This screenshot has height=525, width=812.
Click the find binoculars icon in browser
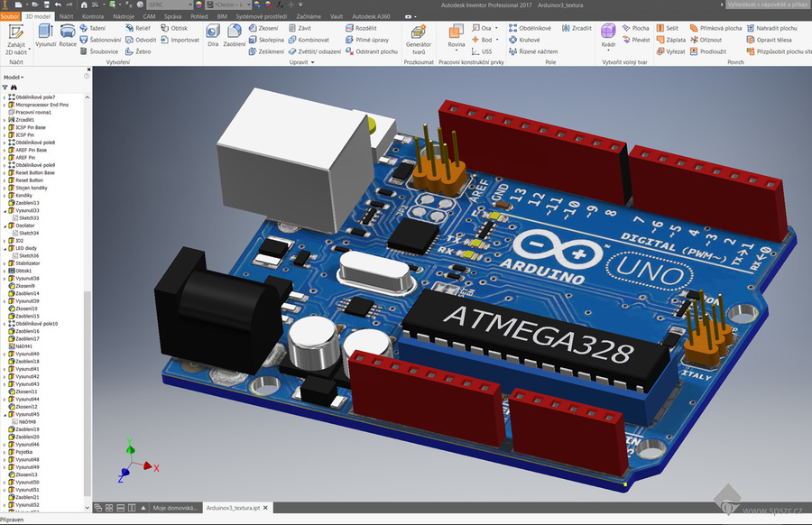click(14, 87)
